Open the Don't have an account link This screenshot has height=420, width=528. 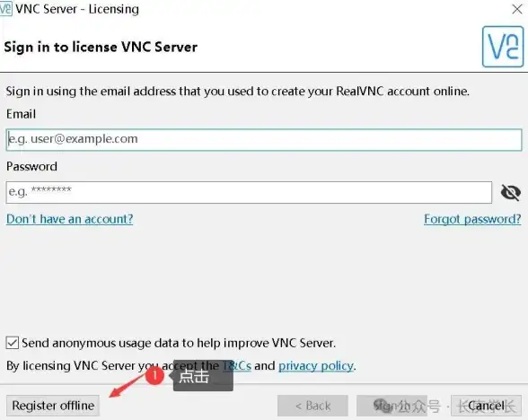[70, 219]
